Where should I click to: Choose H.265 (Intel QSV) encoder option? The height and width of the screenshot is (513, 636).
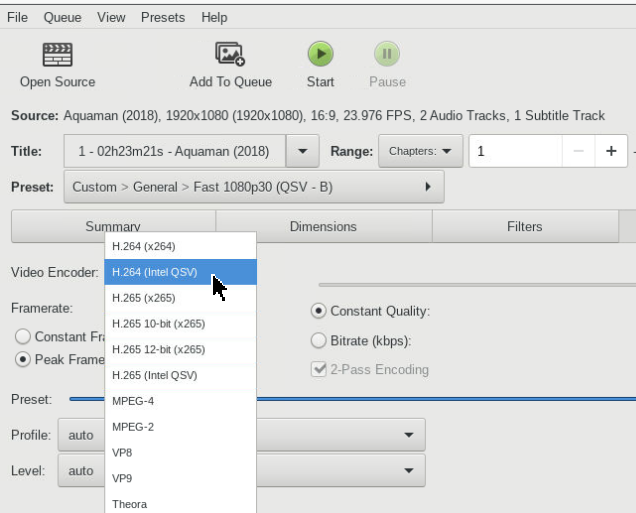coord(180,375)
